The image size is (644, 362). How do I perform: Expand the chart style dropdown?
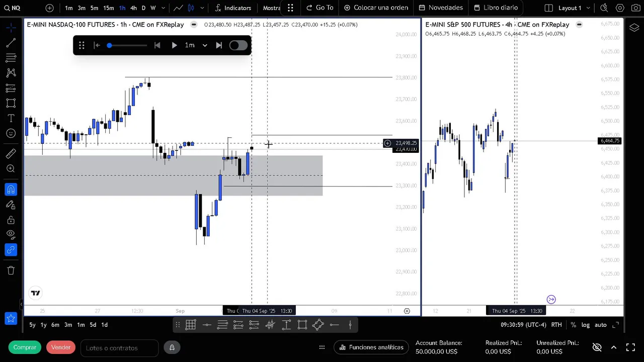(x=202, y=8)
